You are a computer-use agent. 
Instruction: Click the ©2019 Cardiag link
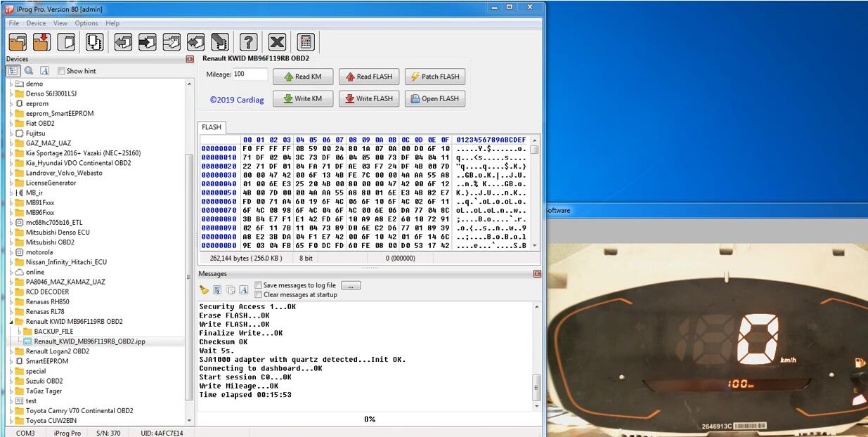[237, 100]
